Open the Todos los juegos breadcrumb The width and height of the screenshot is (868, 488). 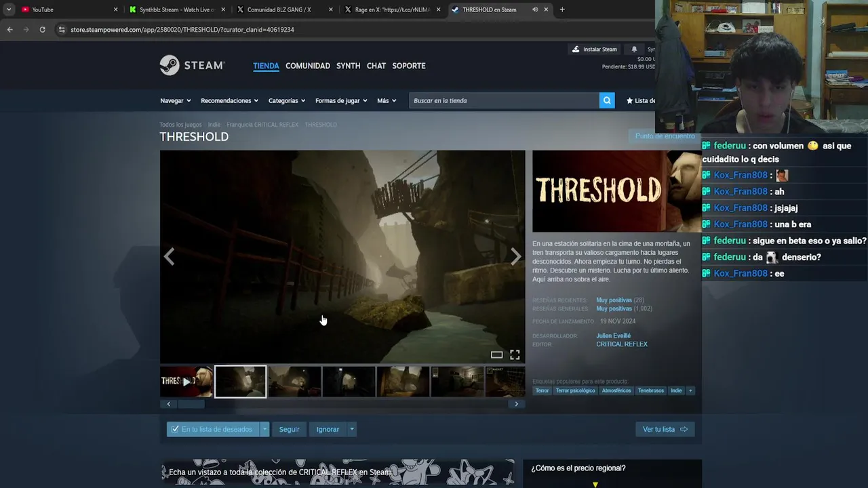180,125
